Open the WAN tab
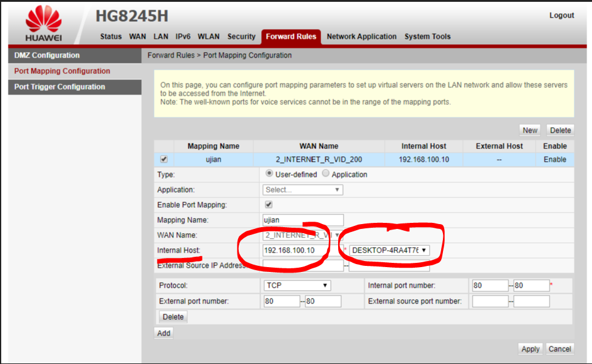This screenshot has height=364, width=592. 138,36
